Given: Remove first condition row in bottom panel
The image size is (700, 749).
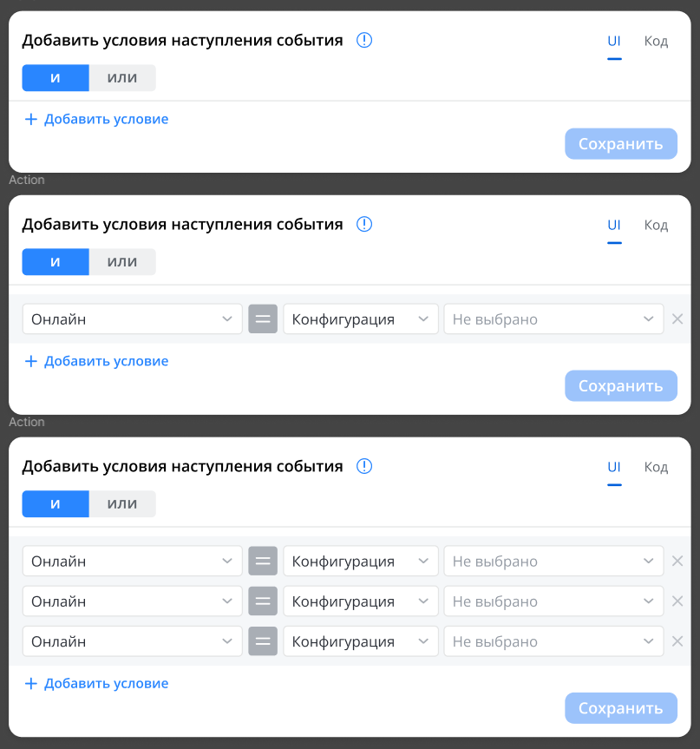Looking at the screenshot, I should pos(677,561).
